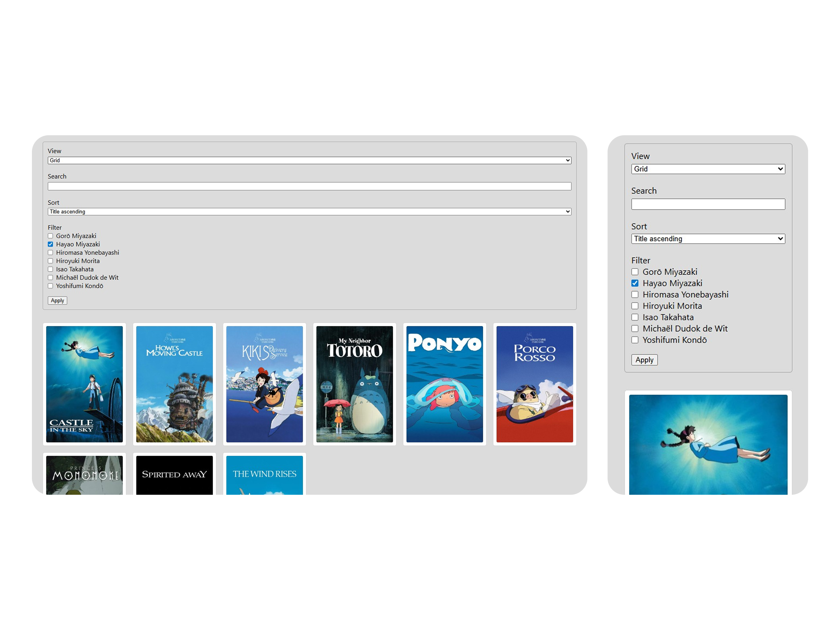Screen dimensions: 840x630
Task: Open the Porco Rosso poster
Action: click(x=534, y=384)
